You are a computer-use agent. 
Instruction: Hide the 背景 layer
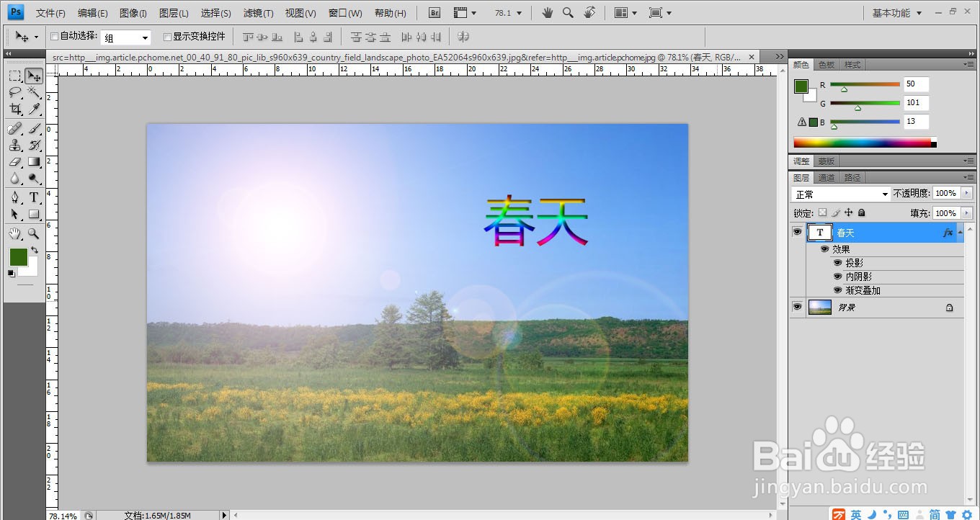(797, 307)
